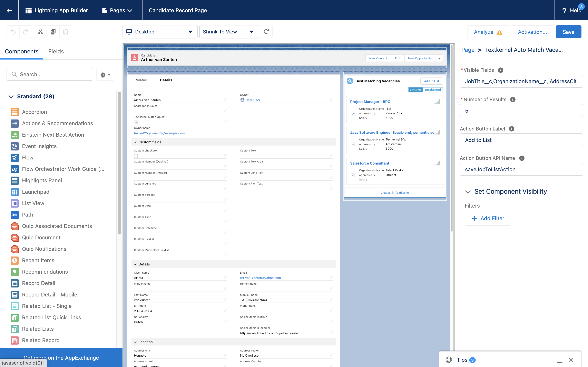Click the Recommendations component icon in sidebar
The height and width of the screenshot is (367, 588).
pyautogui.click(x=15, y=271)
